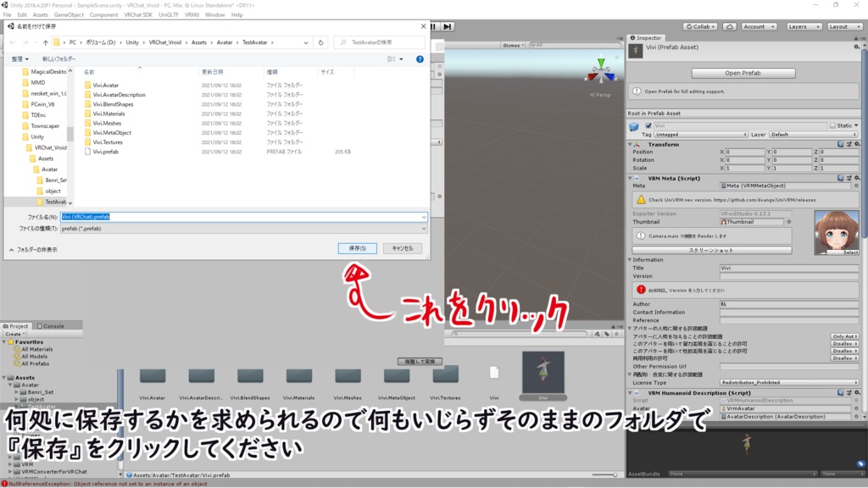Toggle the Static checkbox for Vivi
868x488 pixels.
(833, 125)
